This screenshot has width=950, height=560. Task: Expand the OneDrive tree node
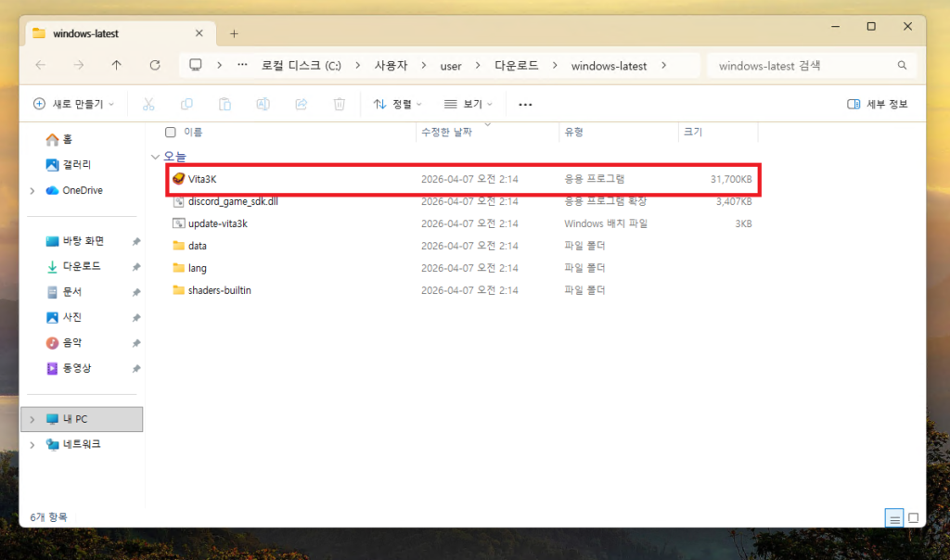pyautogui.click(x=33, y=191)
